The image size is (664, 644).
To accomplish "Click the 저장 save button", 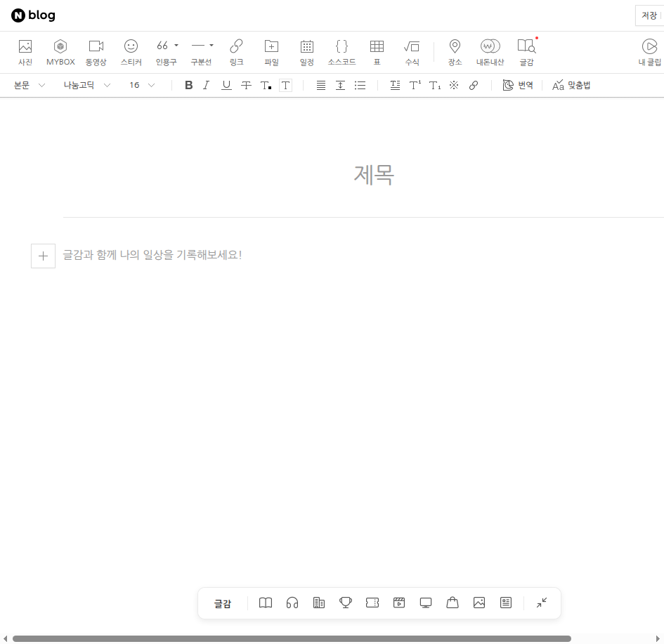I will (649, 15).
